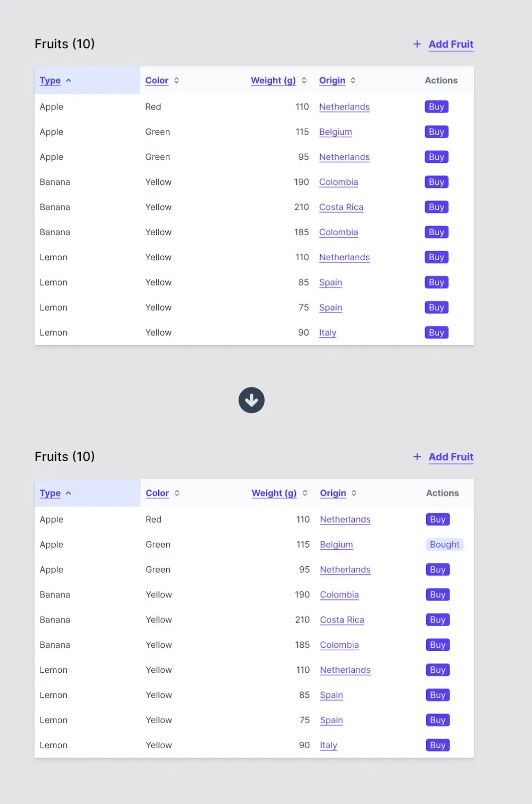Open Belgium origin link in top table
Image resolution: width=532 pixels, height=804 pixels.
(x=336, y=132)
